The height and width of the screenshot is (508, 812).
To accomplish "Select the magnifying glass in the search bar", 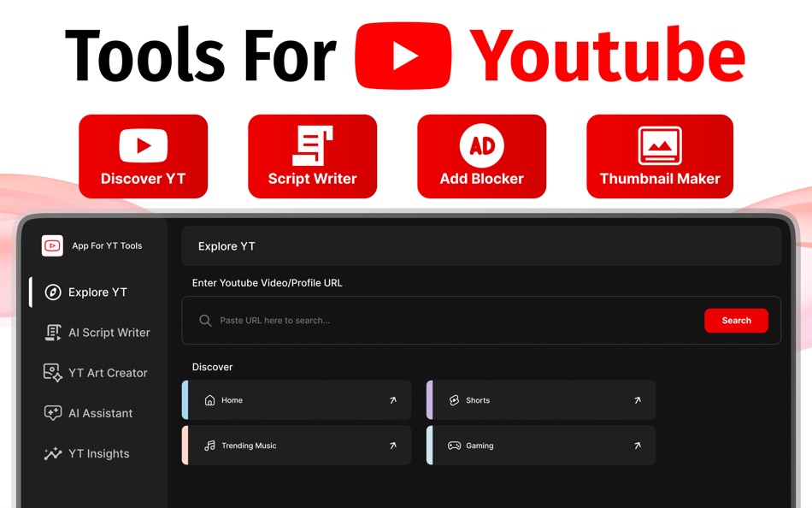I will (205, 320).
